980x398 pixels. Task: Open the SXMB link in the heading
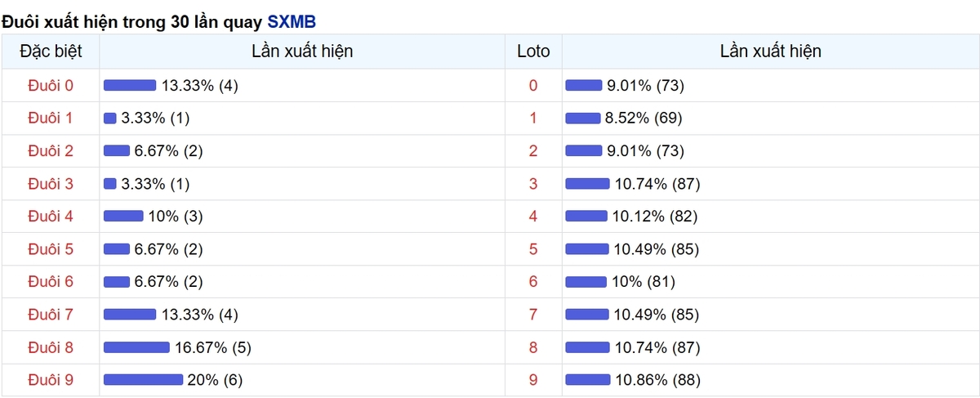coord(292,21)
